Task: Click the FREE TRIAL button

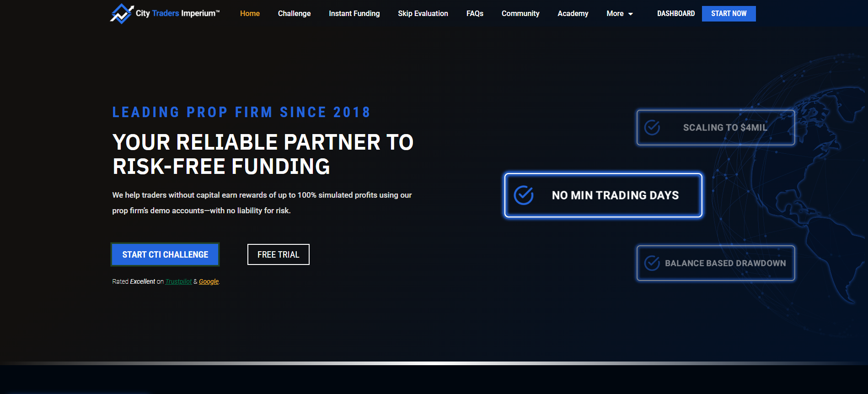Action: pyautogui.click(x=279, y=254)
